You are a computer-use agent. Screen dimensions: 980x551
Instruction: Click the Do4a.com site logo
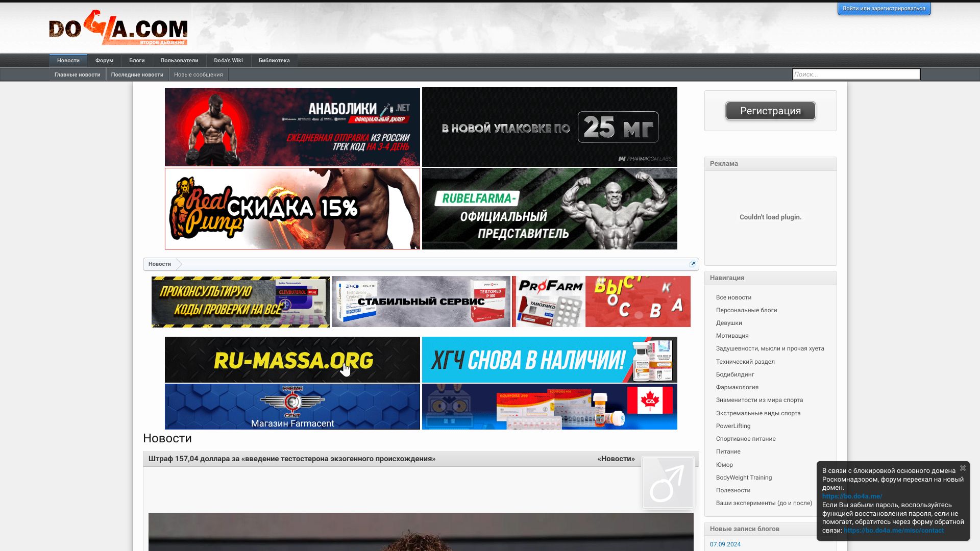tap(118, 28)
